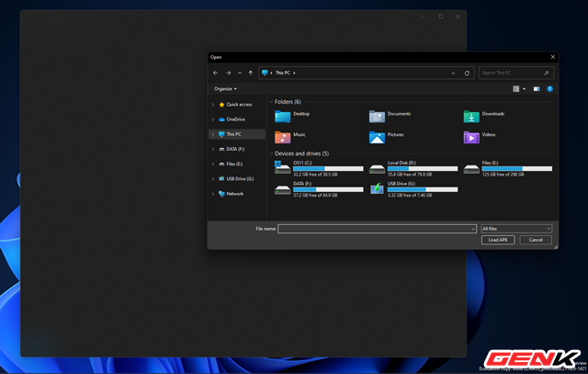Click USB Drive (G:) capacity bar
The height and width of the screenshot is (374, 588).
coord(423,189)
